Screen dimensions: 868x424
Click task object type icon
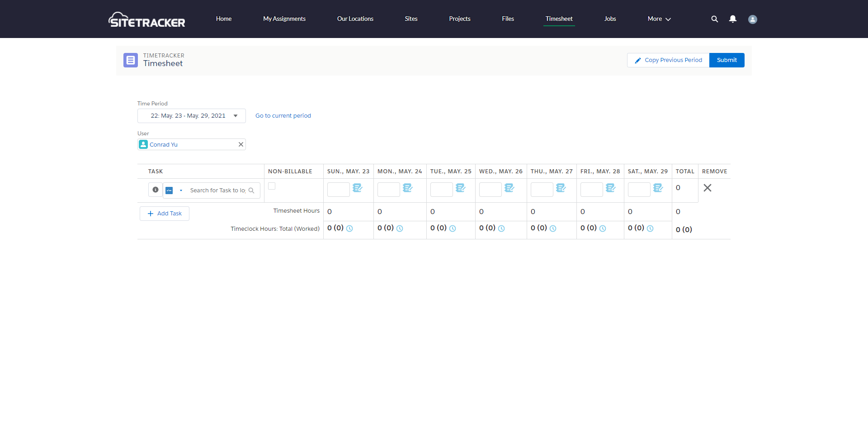[x=169, y=191]
